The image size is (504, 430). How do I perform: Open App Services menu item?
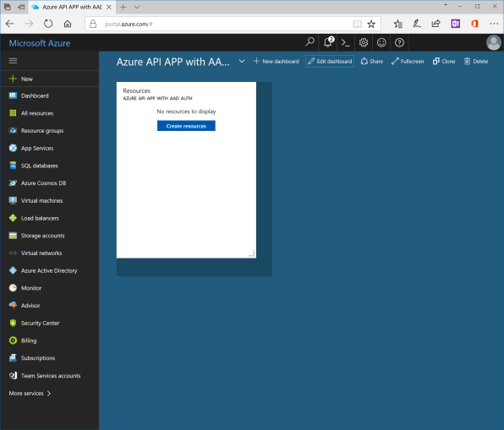(x=50, y=148)
